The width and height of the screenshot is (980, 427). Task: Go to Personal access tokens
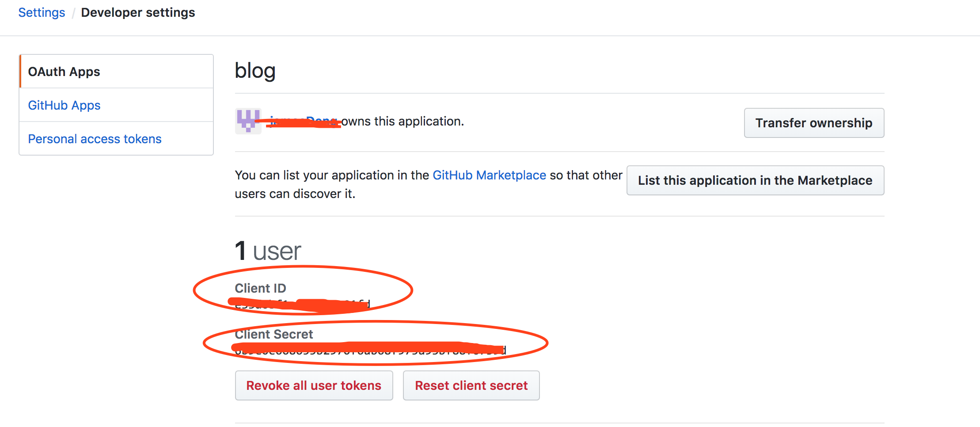pos(117,139)
